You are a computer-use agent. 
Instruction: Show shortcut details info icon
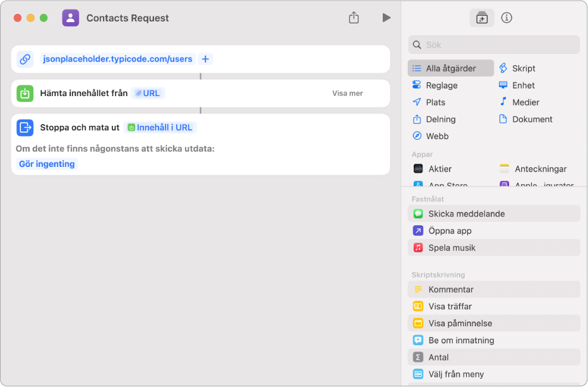[x=507, y=18]
